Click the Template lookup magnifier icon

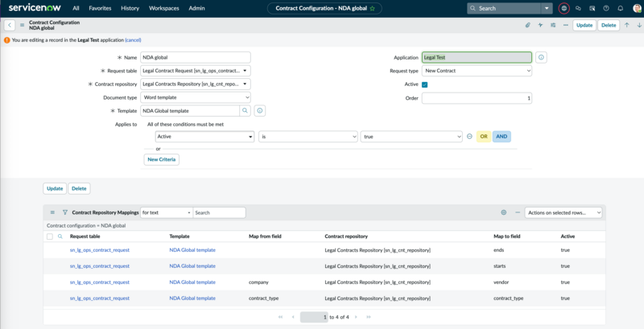[245, 111]
